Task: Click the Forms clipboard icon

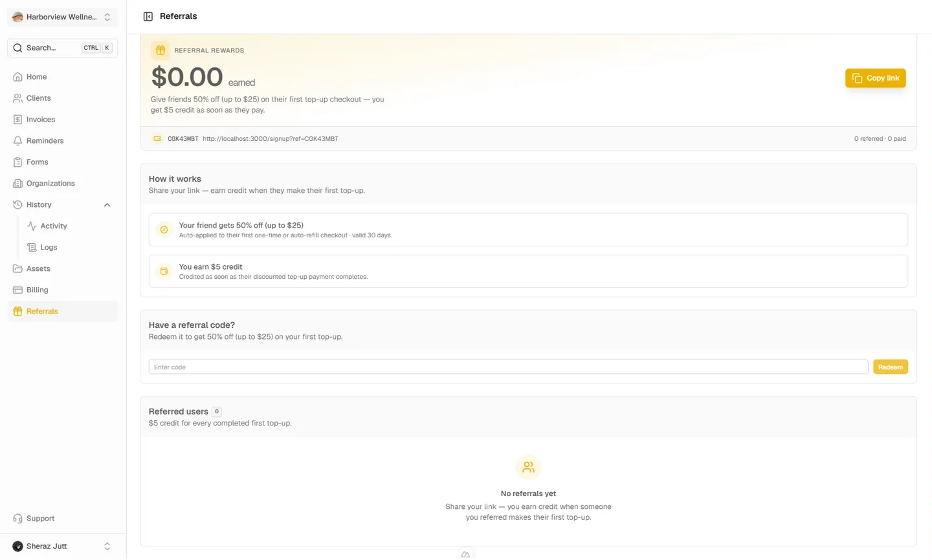Action: point(17,162)
